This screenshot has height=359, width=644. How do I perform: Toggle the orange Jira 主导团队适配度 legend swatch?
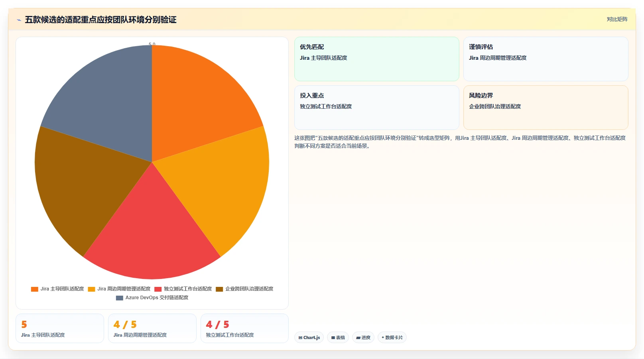point(35,289)
